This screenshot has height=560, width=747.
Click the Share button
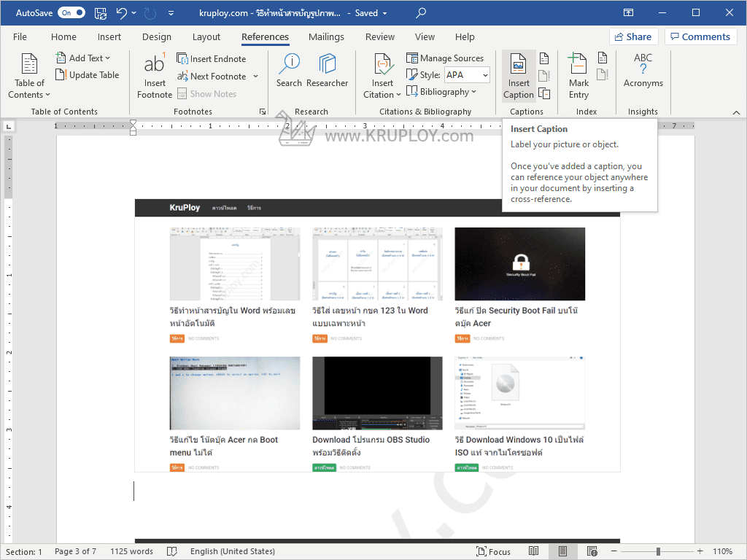click(x=633, y=36)
